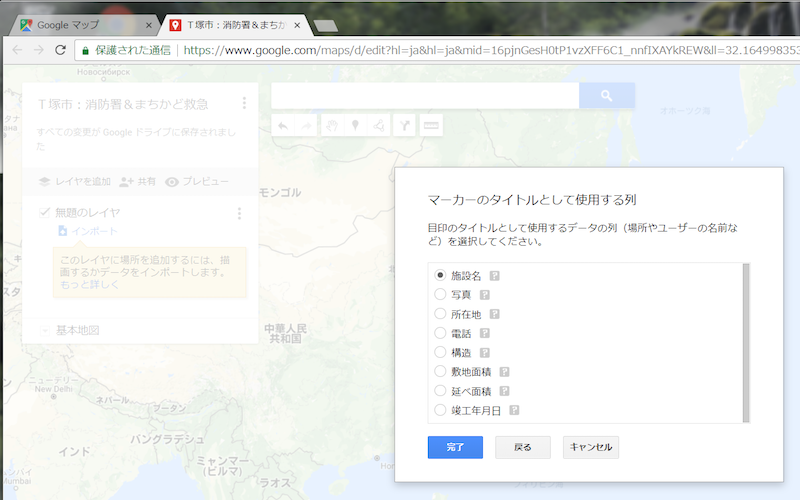
Task: Click the help icon next to 写真
Action: pos(485,295)
